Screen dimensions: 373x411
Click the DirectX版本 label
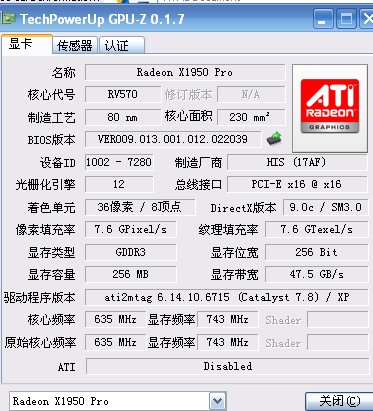[x=243, y=208]
